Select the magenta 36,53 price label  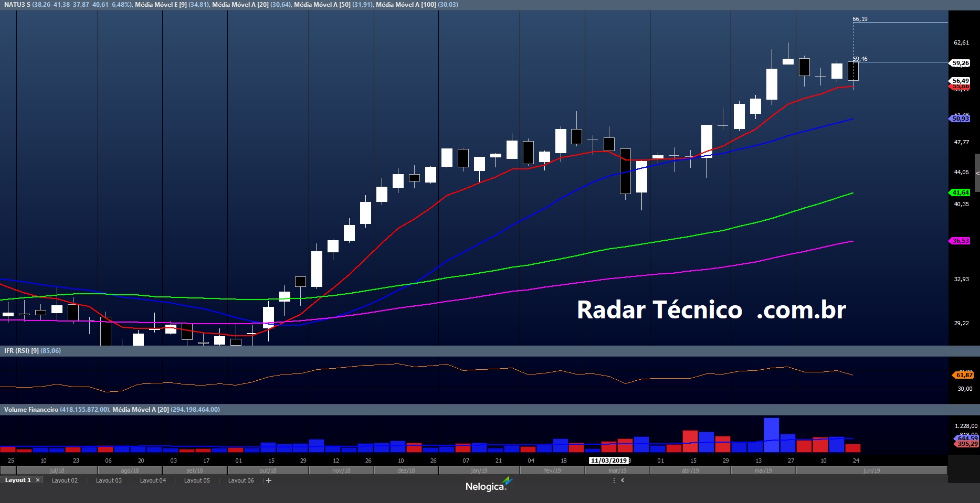pyautogui.click(x=961, y=241)
